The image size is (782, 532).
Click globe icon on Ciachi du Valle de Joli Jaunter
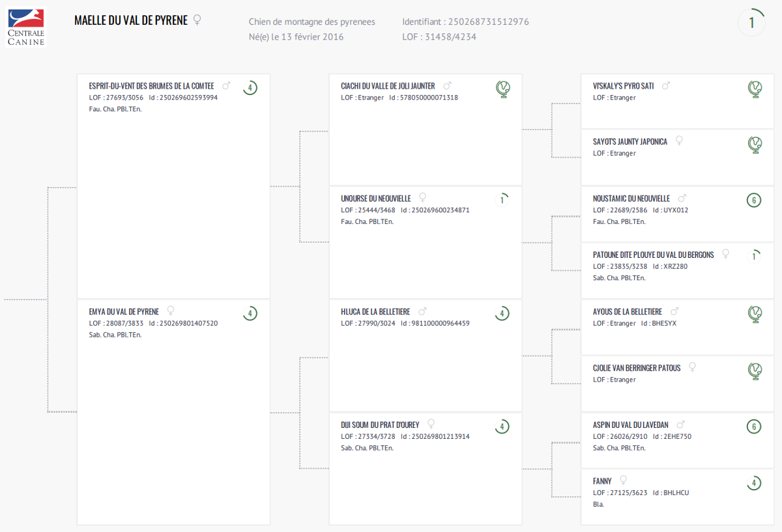pyautogui.click(x=502, y=89)
